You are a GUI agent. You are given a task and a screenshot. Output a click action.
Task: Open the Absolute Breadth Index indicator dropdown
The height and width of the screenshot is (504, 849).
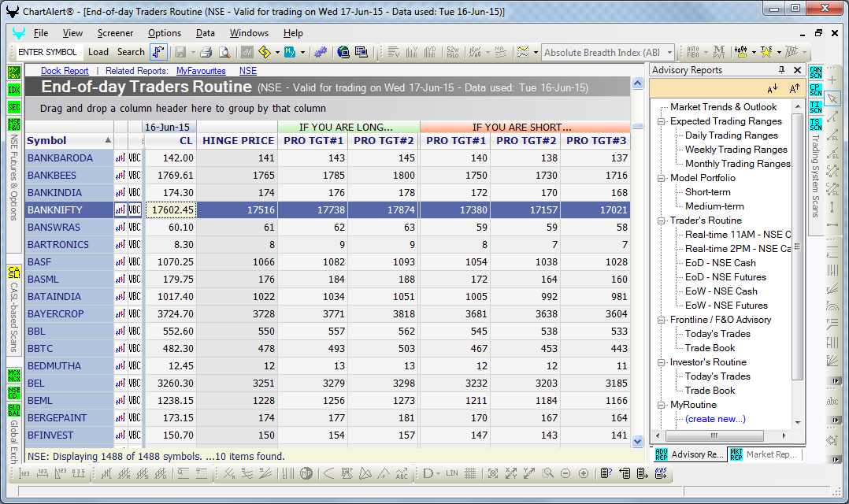[669, 53]
